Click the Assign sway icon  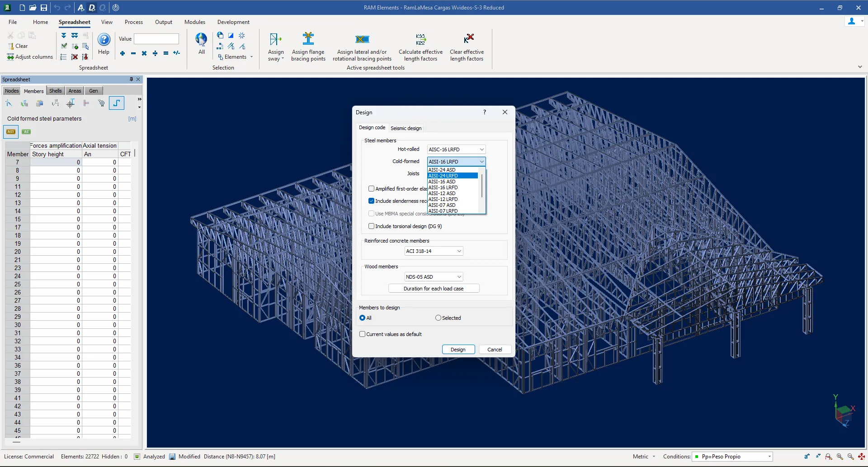click(275, 40)
